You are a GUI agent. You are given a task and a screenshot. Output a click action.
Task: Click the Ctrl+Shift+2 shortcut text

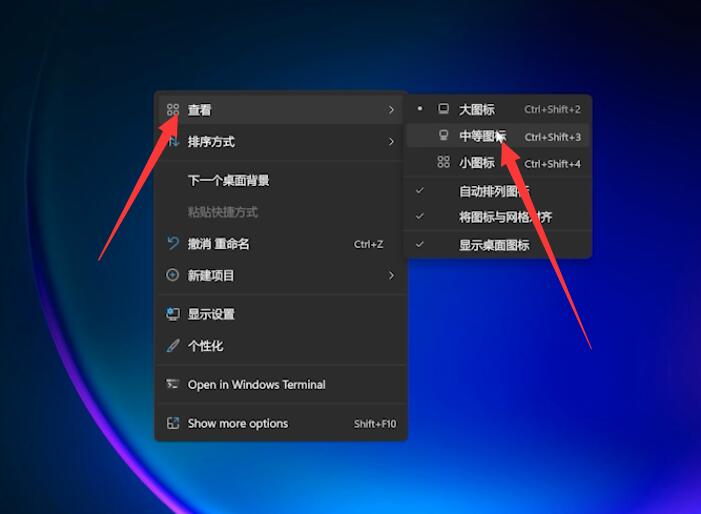(x=552, y=110)
